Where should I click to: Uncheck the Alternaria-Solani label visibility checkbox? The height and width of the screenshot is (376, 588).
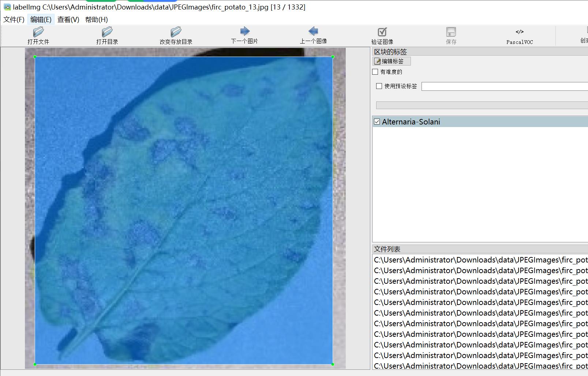click(x=377, y=122)
